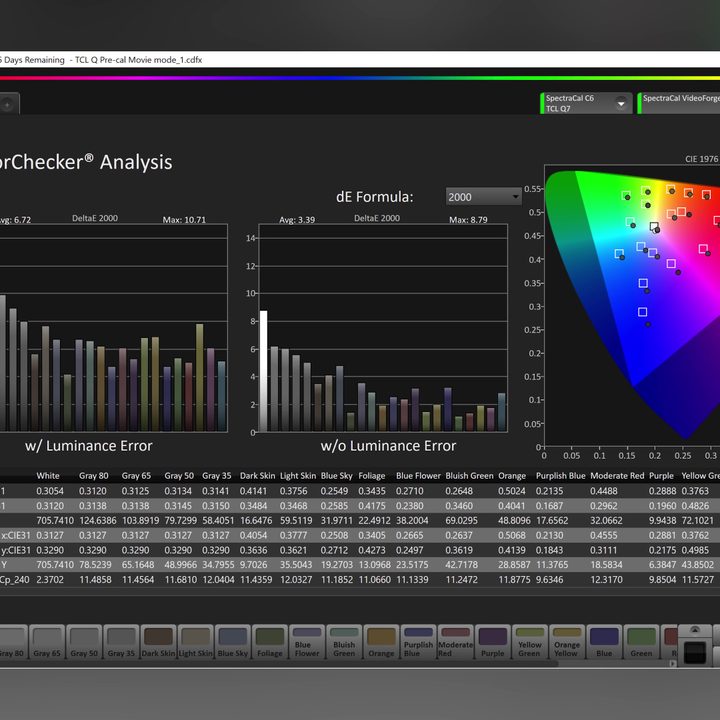This screenshot has width=720, height=720.
Task: Click the horizontal scrollbar under the color patches
Action: [x=279, y=664]
